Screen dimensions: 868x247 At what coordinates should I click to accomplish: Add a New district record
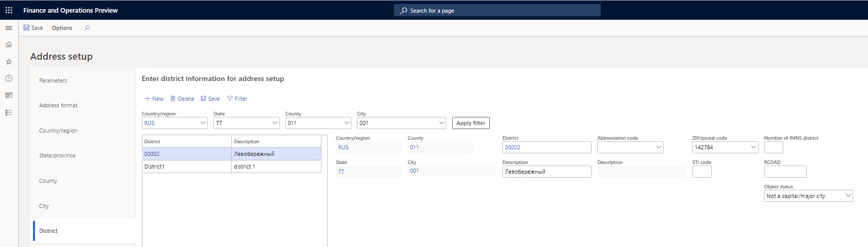pos(154,99)
